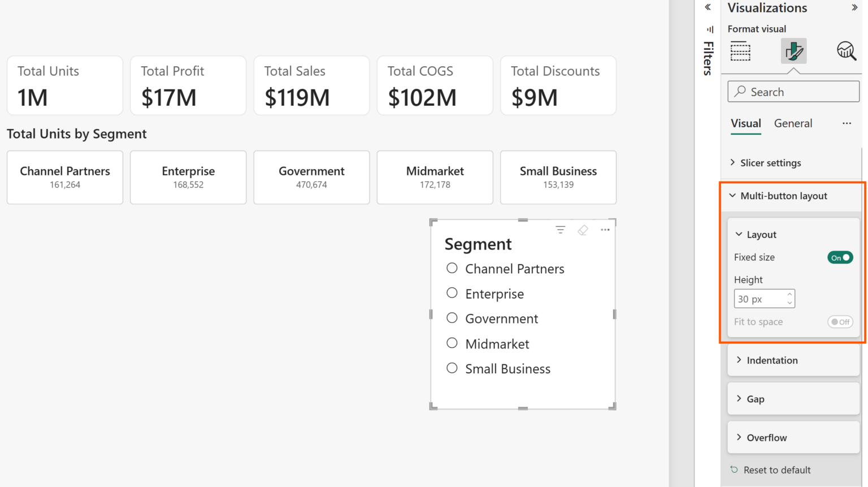Expand the Filters pane double arrow
Screen dimensions: 868x487
[x=708, y=7]
